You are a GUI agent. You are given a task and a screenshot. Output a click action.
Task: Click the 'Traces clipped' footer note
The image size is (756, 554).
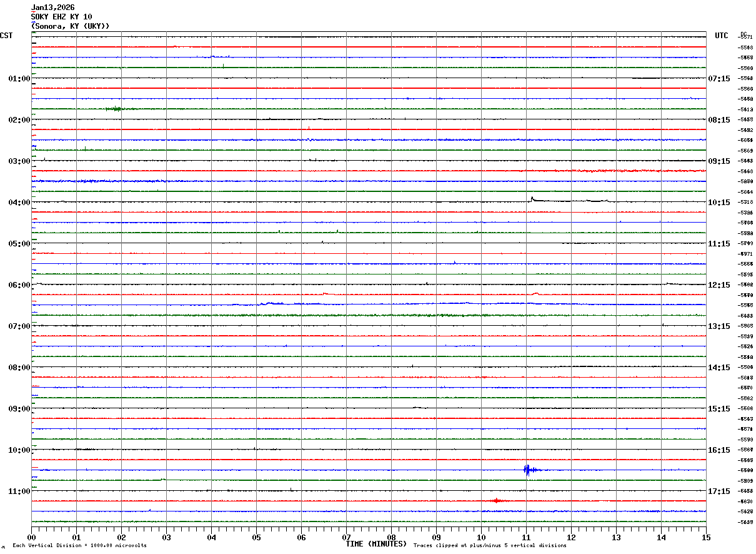(490, 545)
